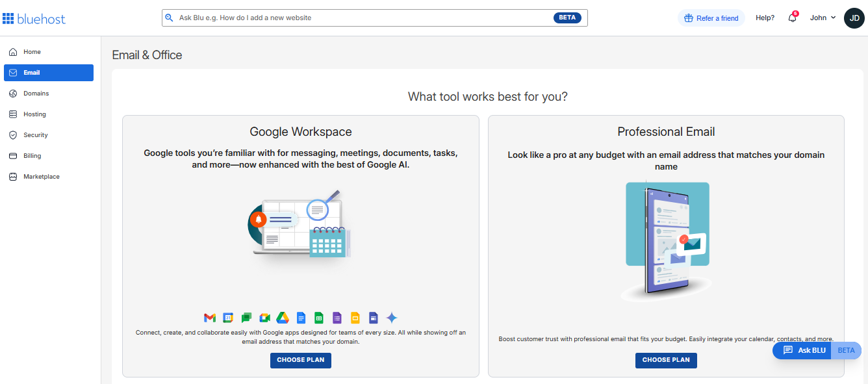The image size is (868, 384).
Task: Select the Google Drive icon
Action: pyautogui.click(x=283, y=318)
